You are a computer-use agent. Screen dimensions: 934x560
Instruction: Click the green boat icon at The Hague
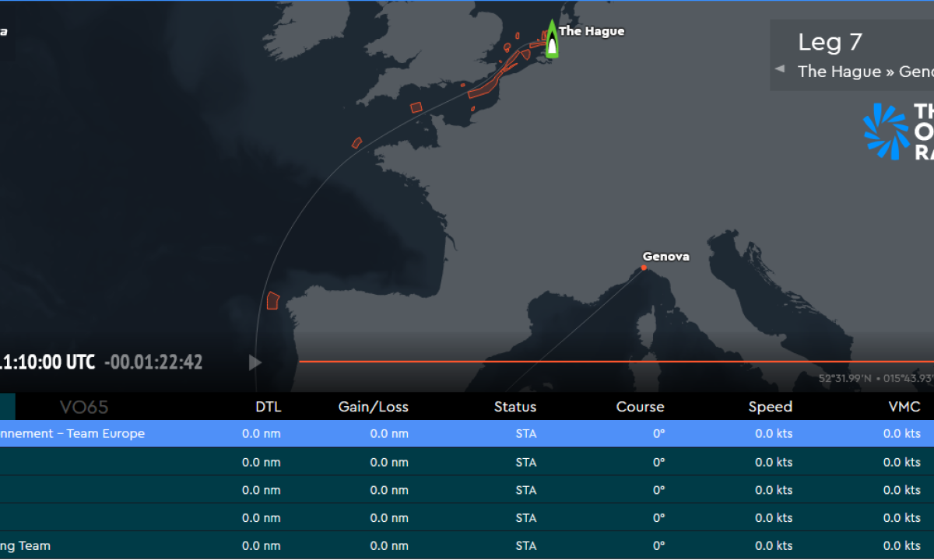pos(552,40)
